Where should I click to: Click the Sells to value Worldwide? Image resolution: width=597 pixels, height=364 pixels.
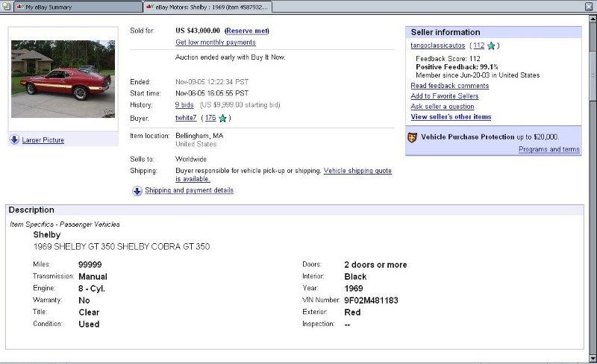(191, 159)
